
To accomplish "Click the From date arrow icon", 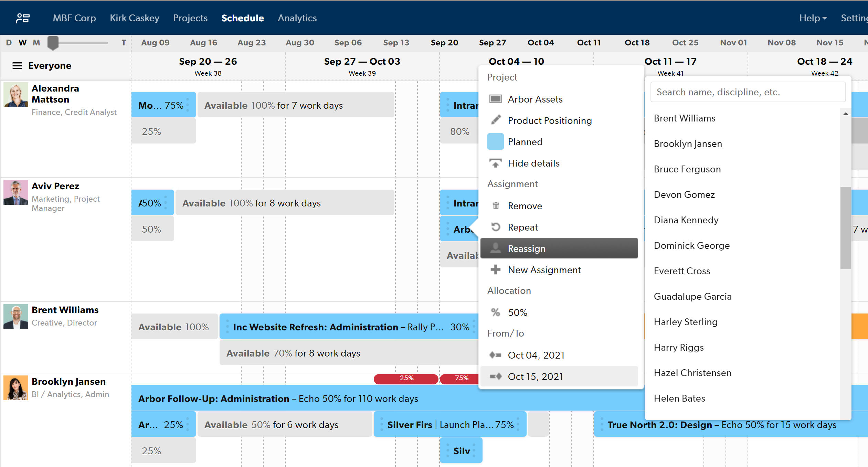I will (496, 355).
